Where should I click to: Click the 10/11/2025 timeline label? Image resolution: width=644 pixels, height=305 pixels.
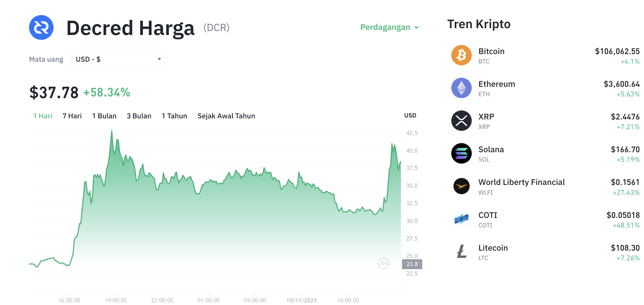[x=301, y=300]
